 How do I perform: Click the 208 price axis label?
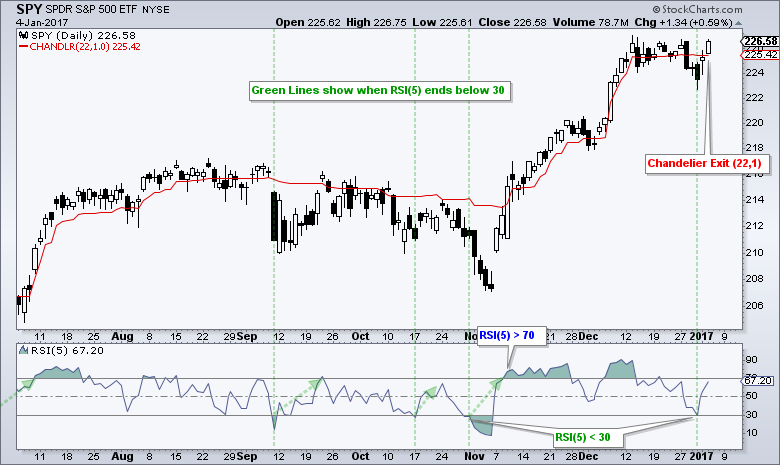755,279
